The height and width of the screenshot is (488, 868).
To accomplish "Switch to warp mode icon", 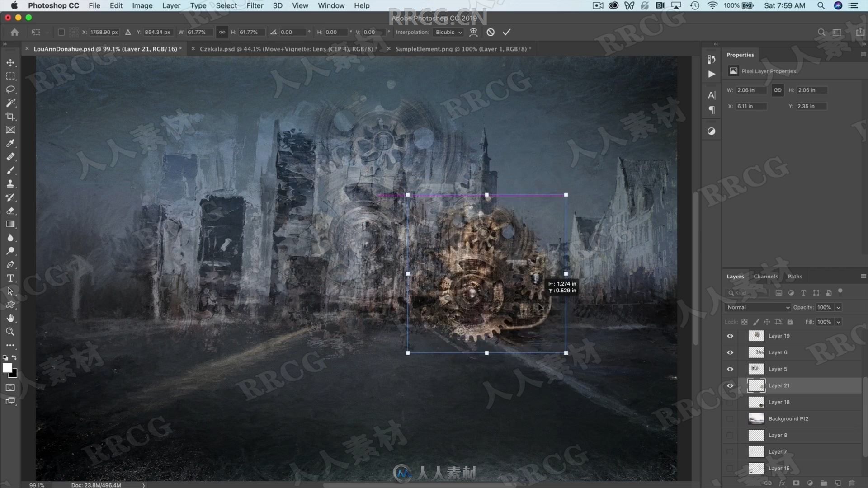I will point(473,32).
